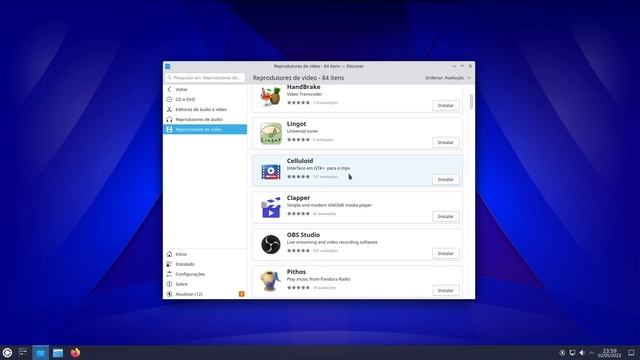Click the HandBrake star rating

point(298,102)
